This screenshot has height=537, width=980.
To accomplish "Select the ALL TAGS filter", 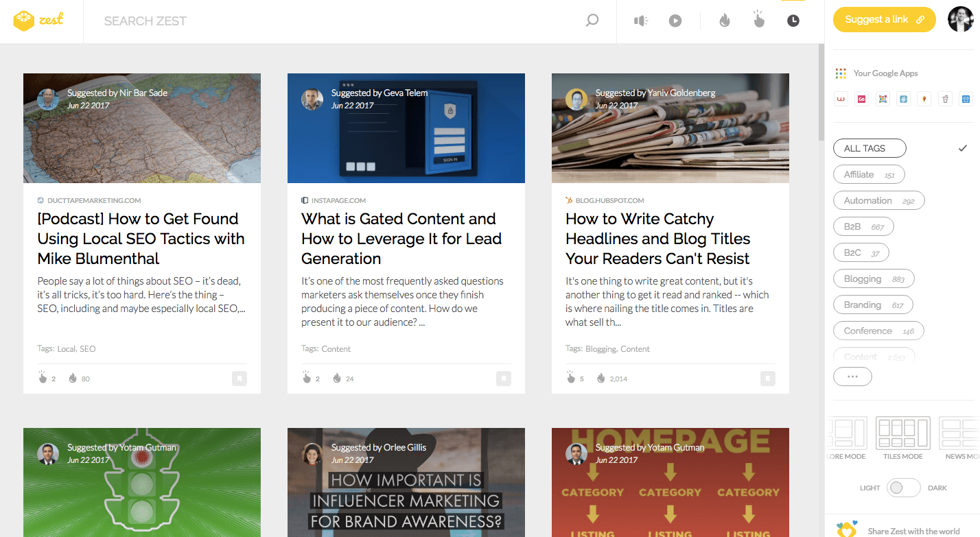I will coord(870,148).
